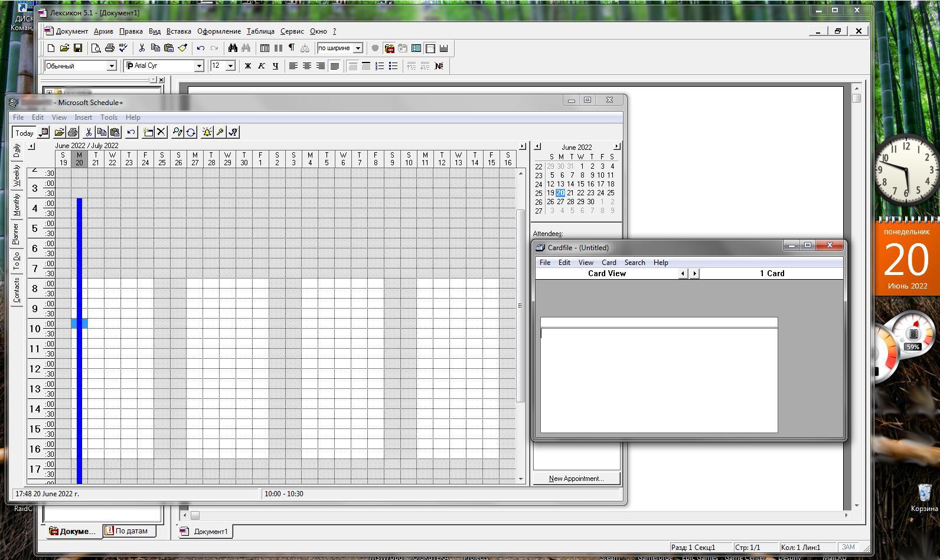The width and height of the screenshot is (940, 560).
Task: Open the Обычный style dropdown
Action: [111, 66]
